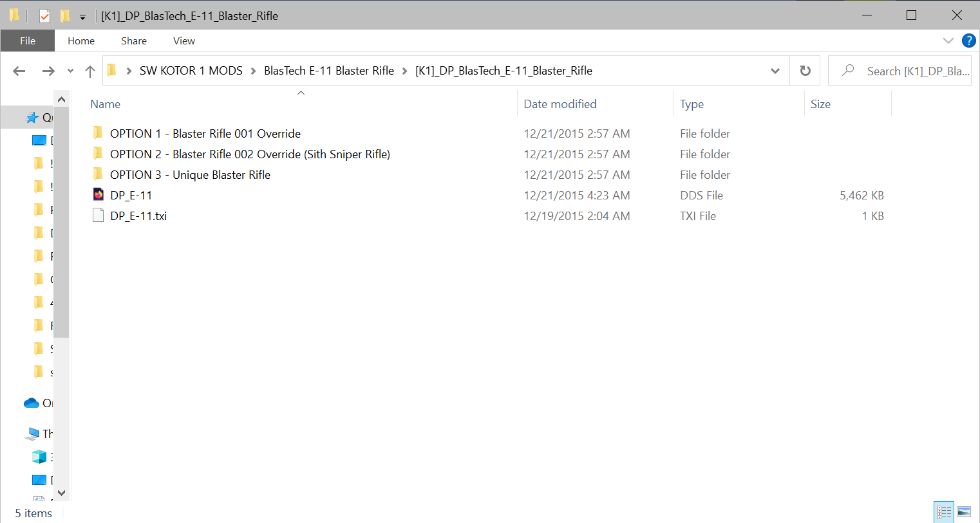Screen dimensions: 980x523
Task: Sort files by the Date modified column
Action: click(560, 104)
